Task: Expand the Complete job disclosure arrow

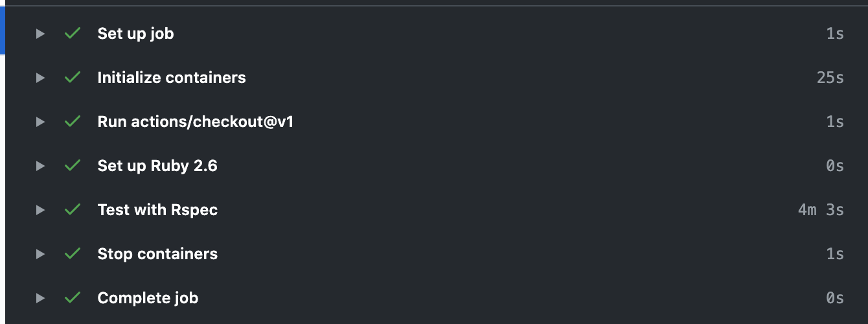Action: pyautogui.click(x=40, y=298)
